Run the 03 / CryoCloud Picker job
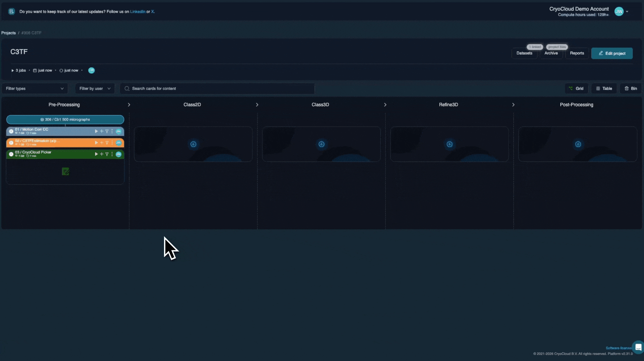The image size is (644, 361). click(x=96, y=154)
